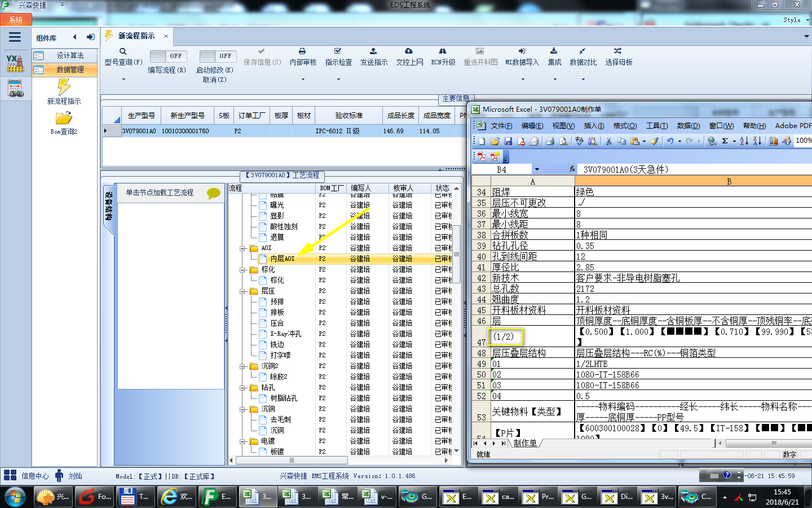Image resolution: width=812 pixels, height=508 pixels.
Task: Collapse the 层压 tree folder
Action: coord(242,291)
